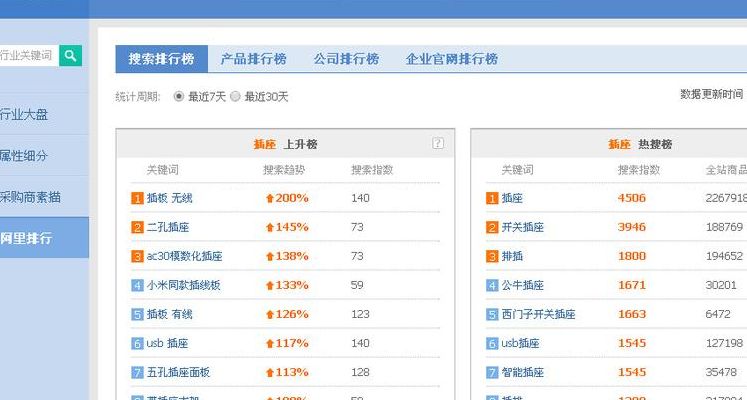Screen dimensions: 747x400
Task: Switch to 企业官网排行榜 tab
Action: tap(452, 59)
